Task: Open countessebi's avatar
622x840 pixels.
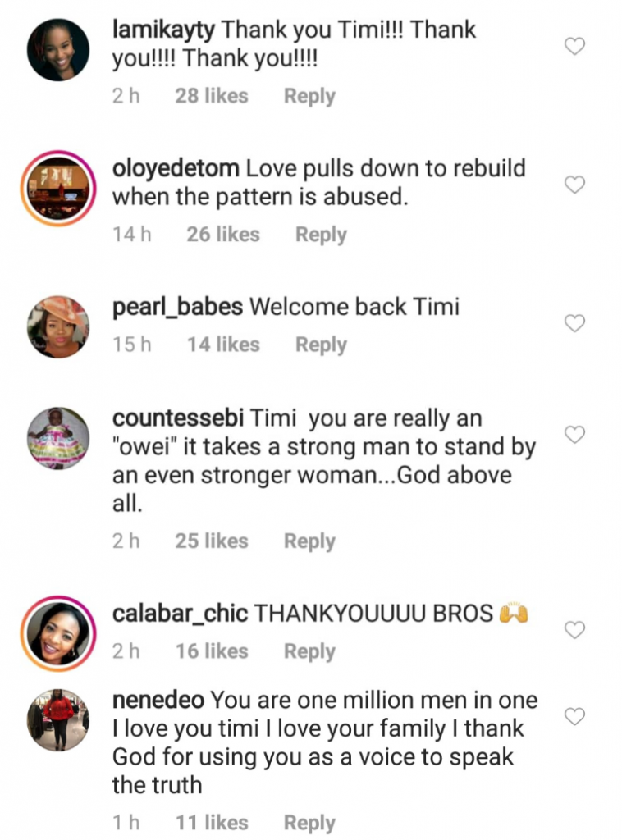Action: (58, 437)
